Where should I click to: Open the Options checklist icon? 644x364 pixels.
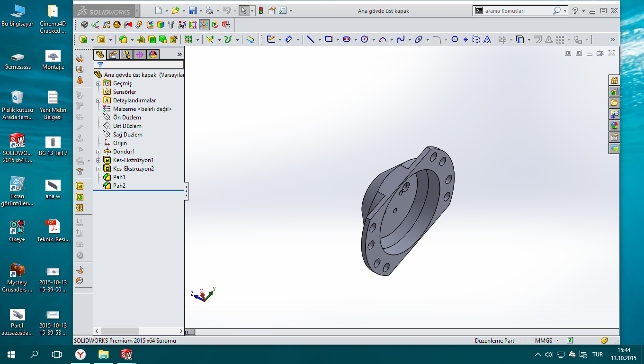tap(283, 10)
